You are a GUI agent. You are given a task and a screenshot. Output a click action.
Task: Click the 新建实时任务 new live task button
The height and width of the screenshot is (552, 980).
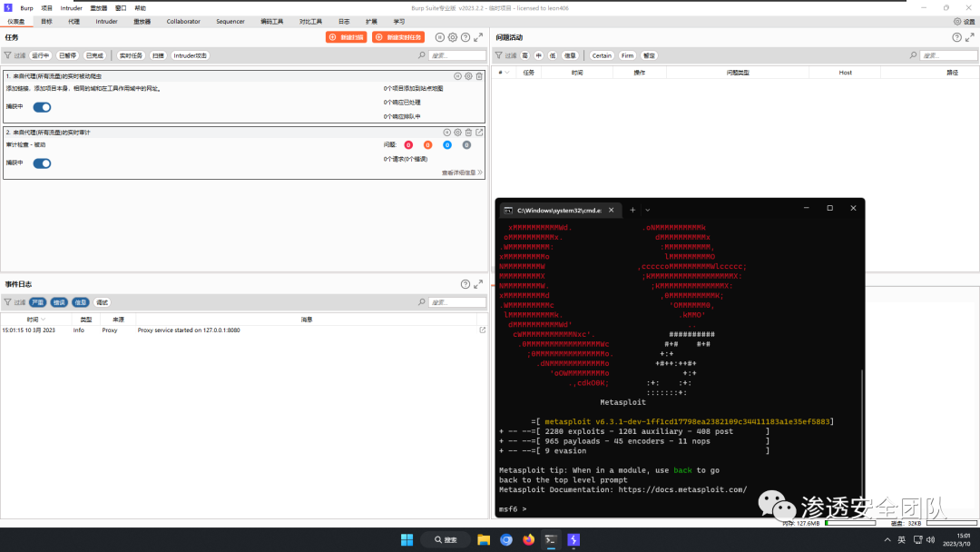point(398,37)
